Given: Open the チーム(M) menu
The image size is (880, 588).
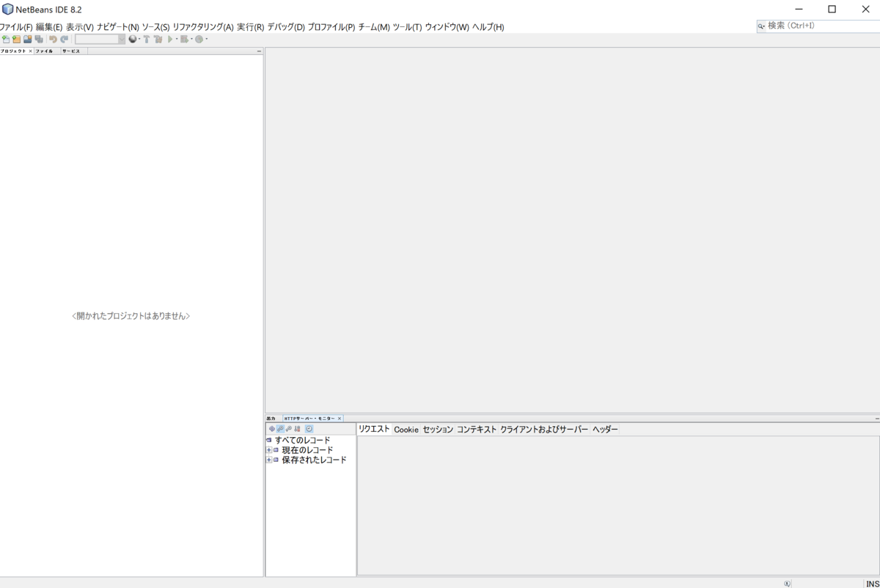Looking at the screenshot, I should click(x=374, y=27).
